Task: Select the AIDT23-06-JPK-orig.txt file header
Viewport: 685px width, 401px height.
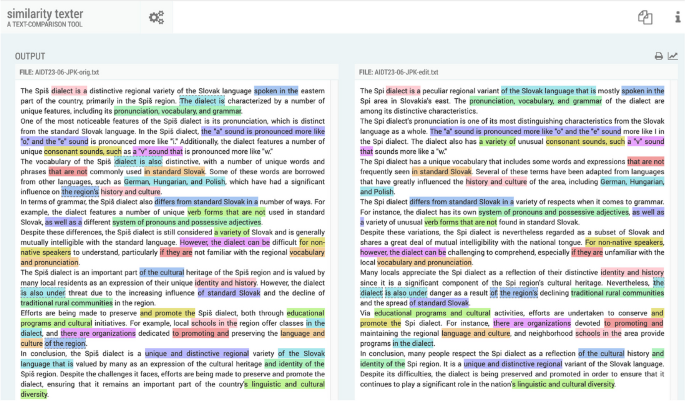Action: pyautogui.click(x=76, y=74)
